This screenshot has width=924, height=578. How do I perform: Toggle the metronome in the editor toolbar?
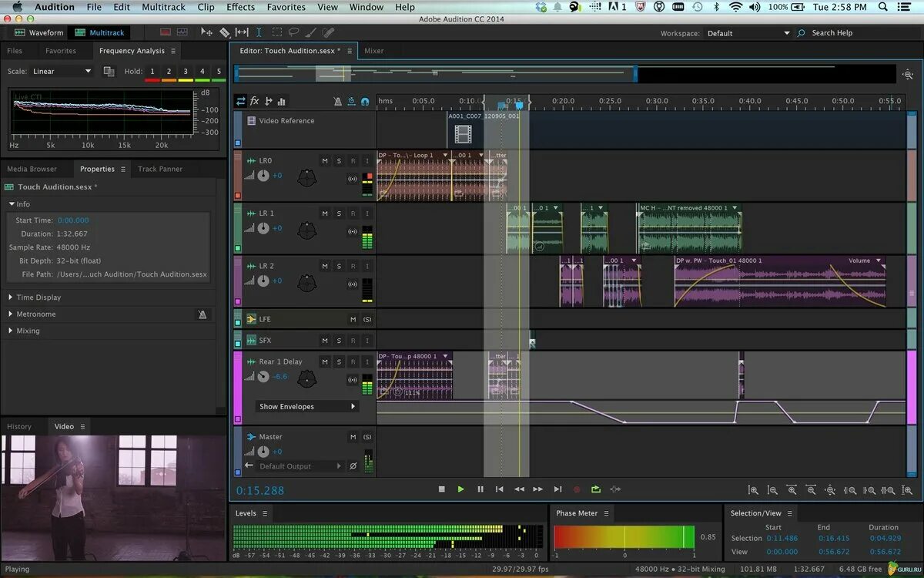click(x=337, y=101)
